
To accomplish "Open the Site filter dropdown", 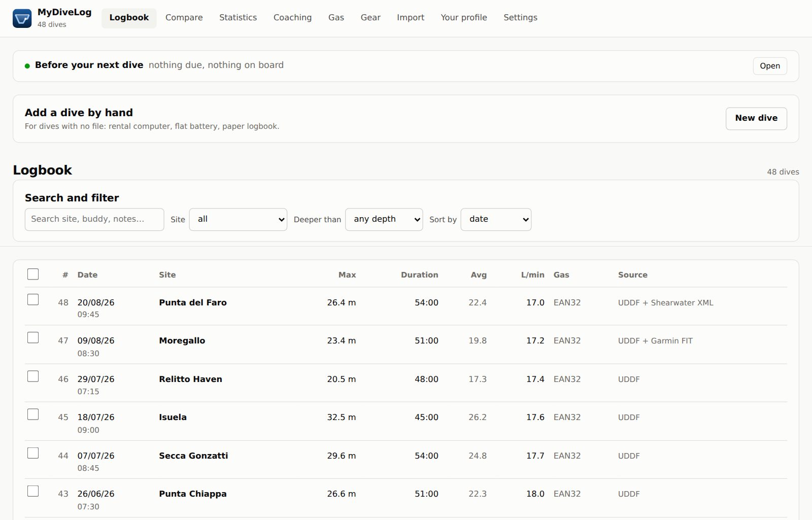I will click(x=238, y=219).
